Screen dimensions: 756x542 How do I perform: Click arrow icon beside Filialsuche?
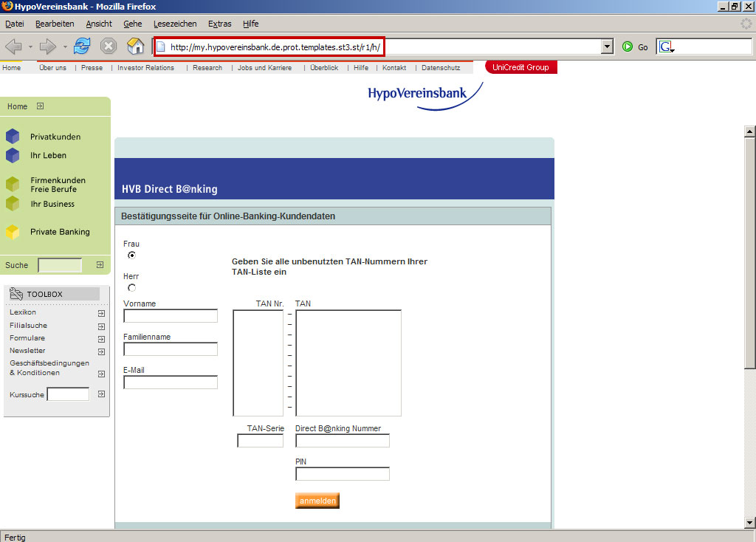point(101,326)
